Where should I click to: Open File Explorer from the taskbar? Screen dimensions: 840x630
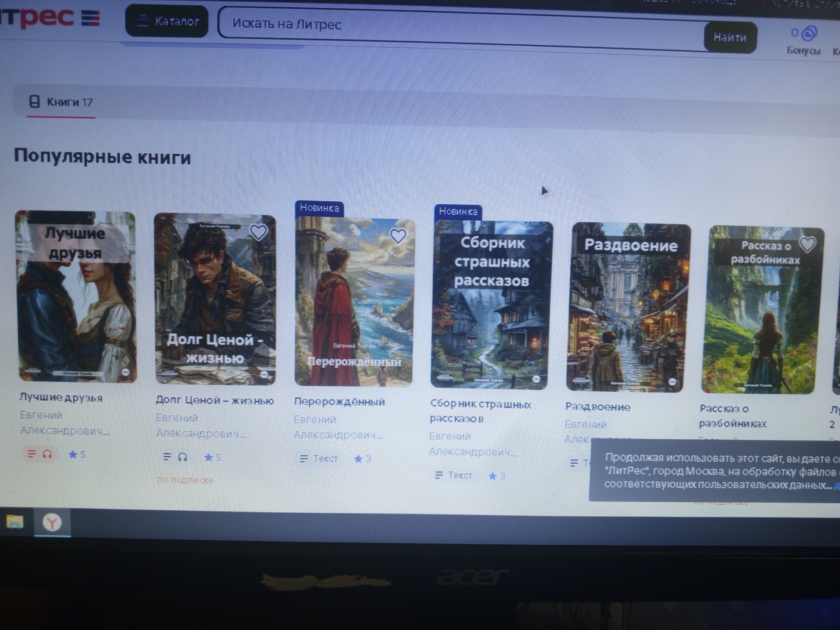pyautogui.click(x=15, y=522)
